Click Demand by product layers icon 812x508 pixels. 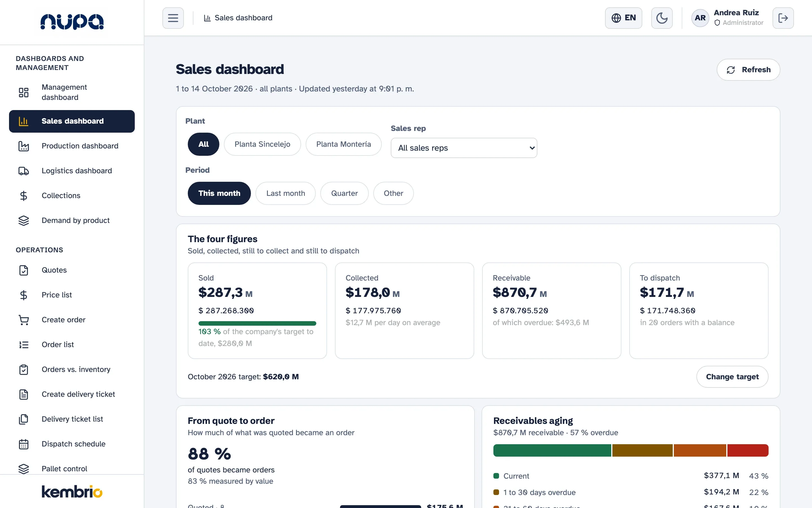(23, 221)
